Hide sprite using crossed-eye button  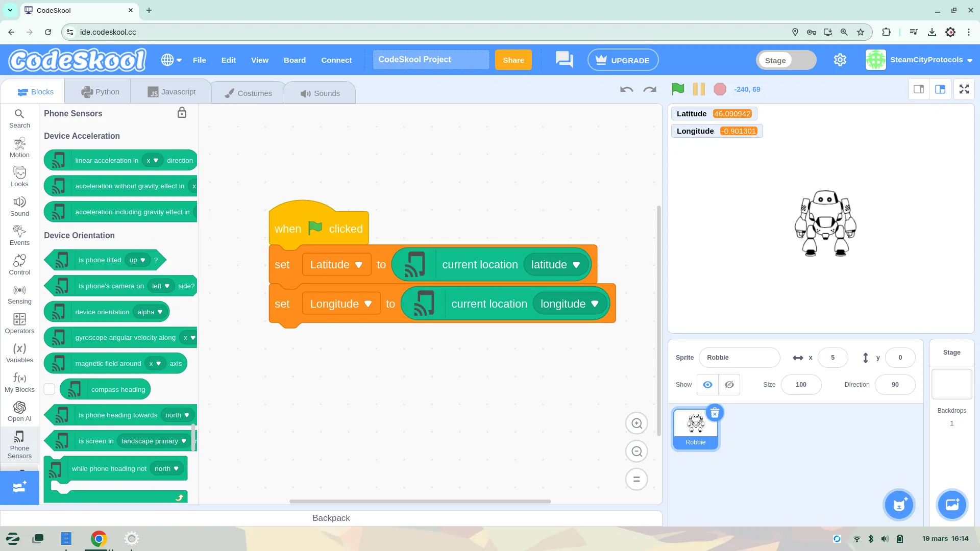(729, 385)
